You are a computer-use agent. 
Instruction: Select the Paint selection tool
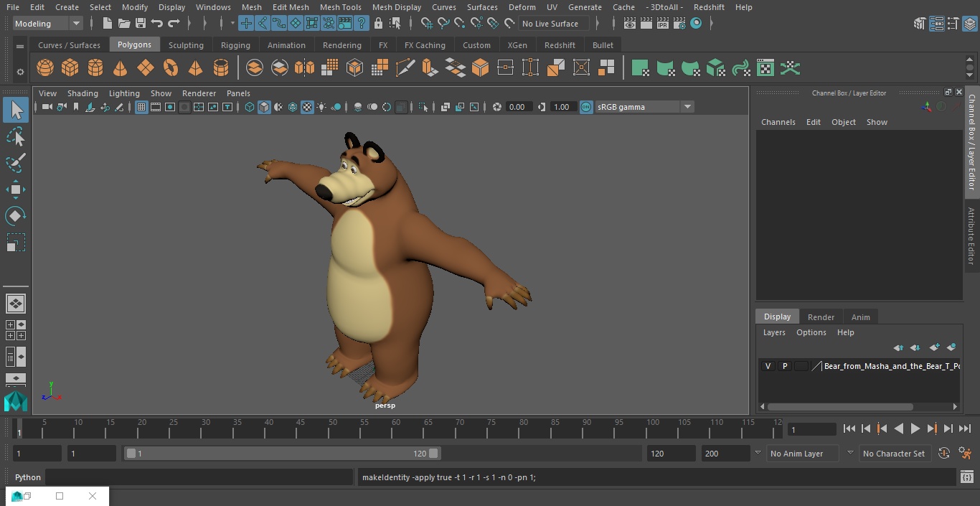pos(16,163)
